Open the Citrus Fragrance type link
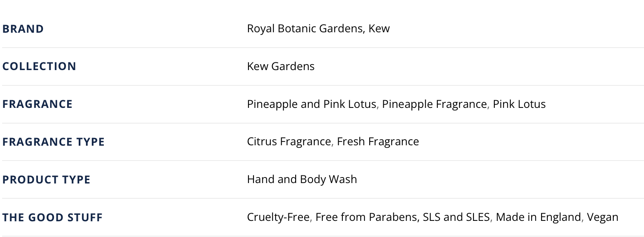Screen dimensions: 644x237 (x=289, y=141)
